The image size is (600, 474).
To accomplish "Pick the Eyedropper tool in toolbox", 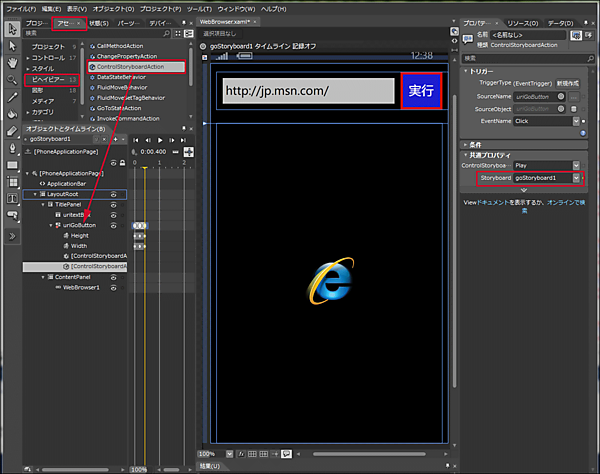I will pos(12,96).
